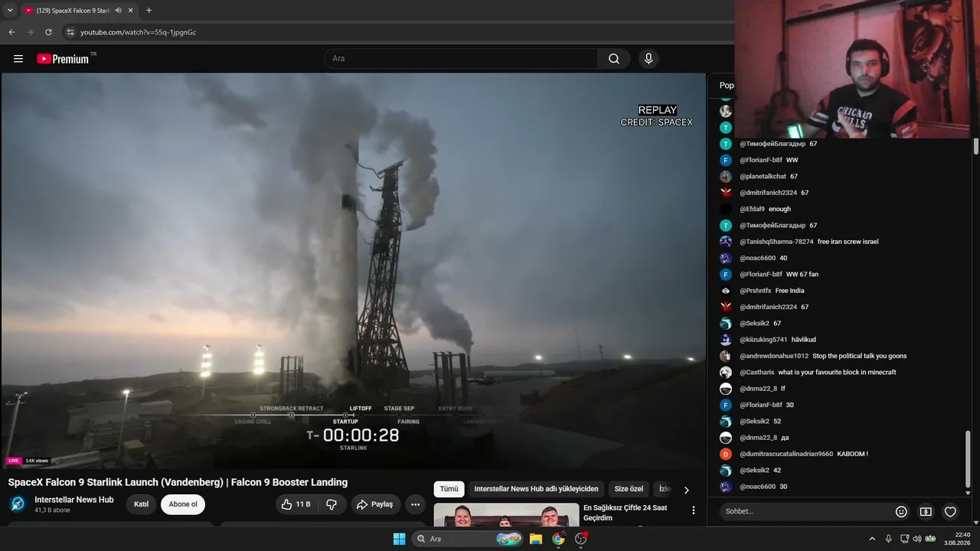Viewport: 980px width, 551px height.
Task: Send a heart reaction in chat
Action: pos(950,511)
